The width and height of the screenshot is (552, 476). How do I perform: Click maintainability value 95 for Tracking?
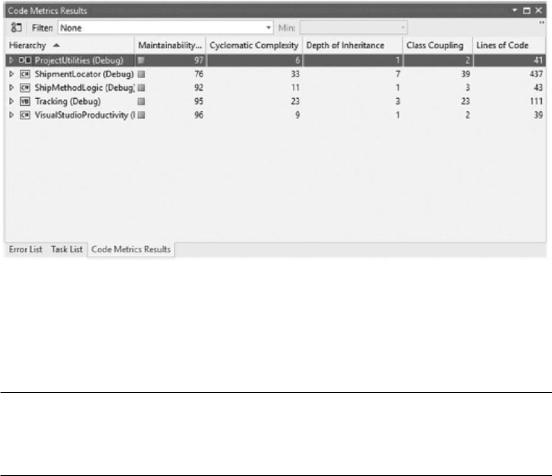point(199,101)
